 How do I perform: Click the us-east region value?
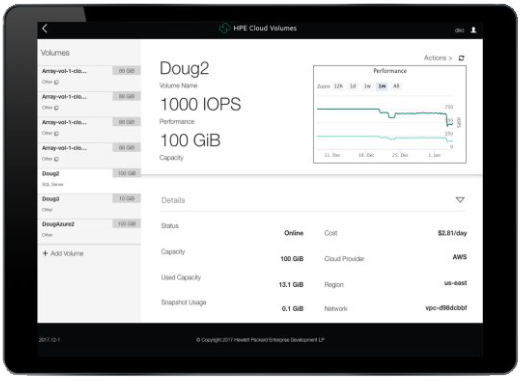[455, 283]
